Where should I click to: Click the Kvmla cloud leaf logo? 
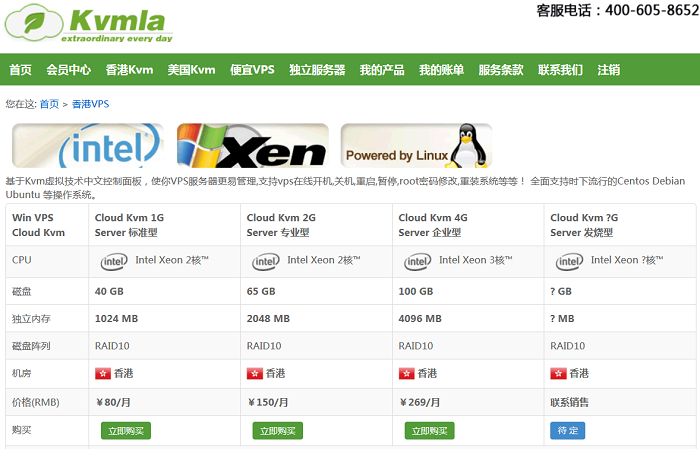[88, 24]
